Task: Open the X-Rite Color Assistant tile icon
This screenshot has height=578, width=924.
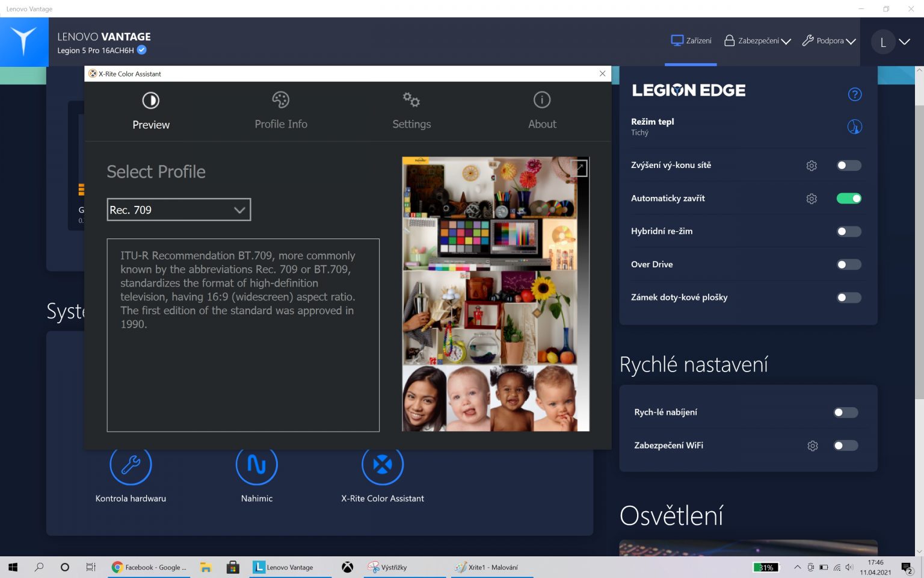Action: click(x=383, y=465)
